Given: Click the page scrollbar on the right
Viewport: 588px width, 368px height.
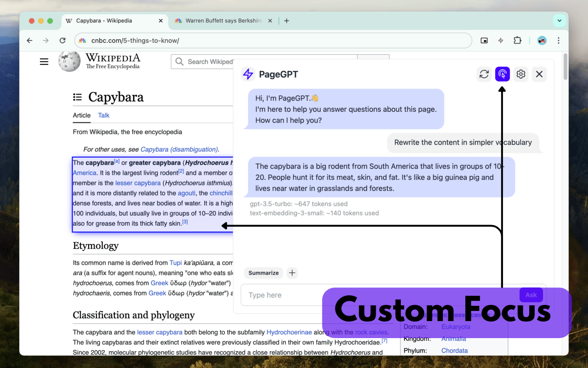Looking at the screenshot, I should [565, 69].
